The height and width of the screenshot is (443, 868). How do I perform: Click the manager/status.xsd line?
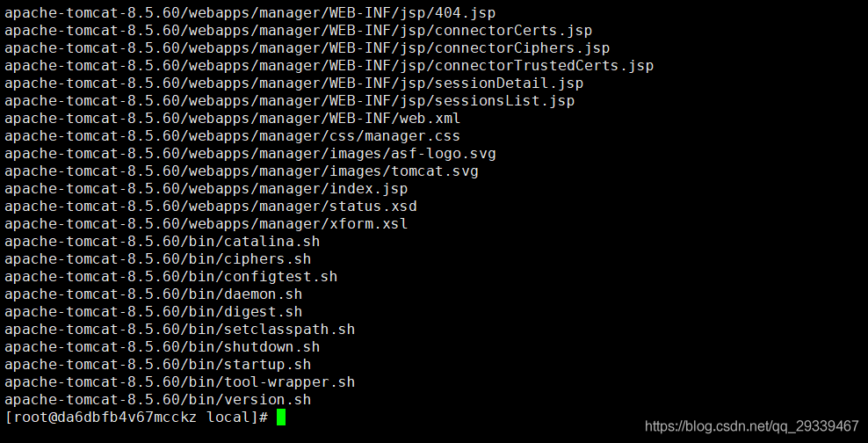coord(210,206)
